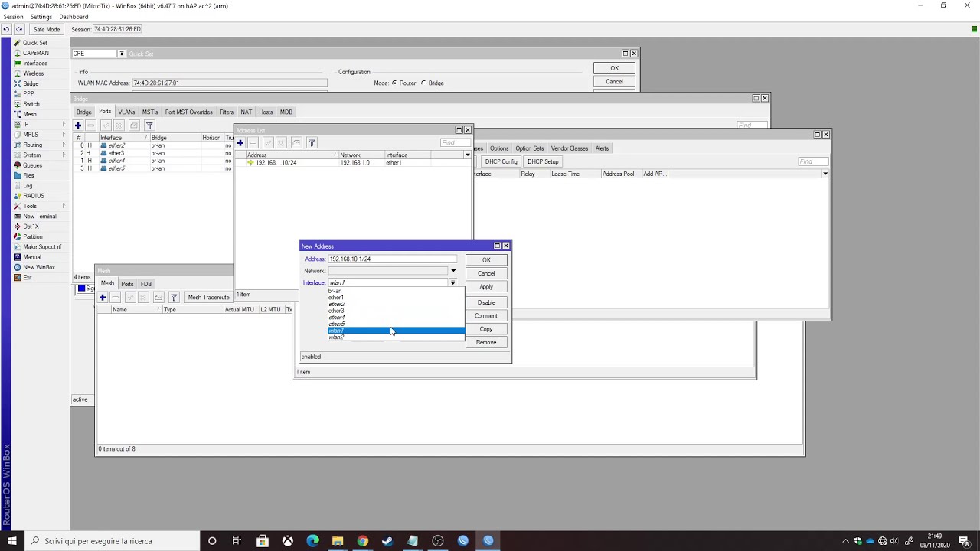Select Bridge mode radio button
The height and width of the screenshot is (551, 980).
423,83
